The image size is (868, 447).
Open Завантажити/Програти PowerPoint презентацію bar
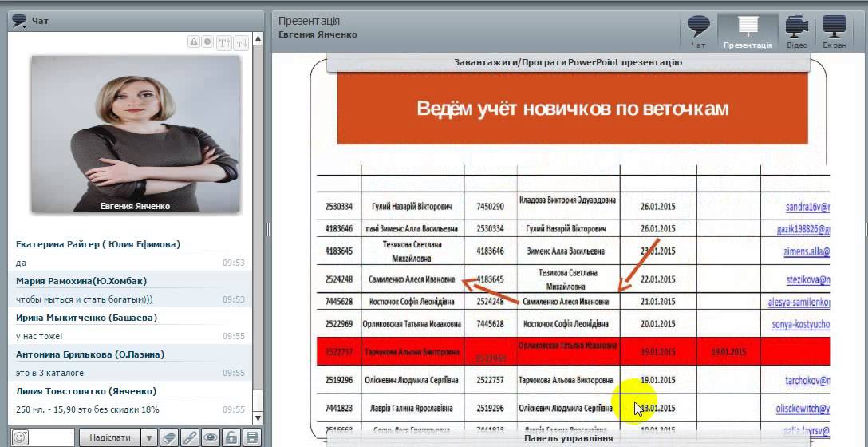(x=568, y=62)
